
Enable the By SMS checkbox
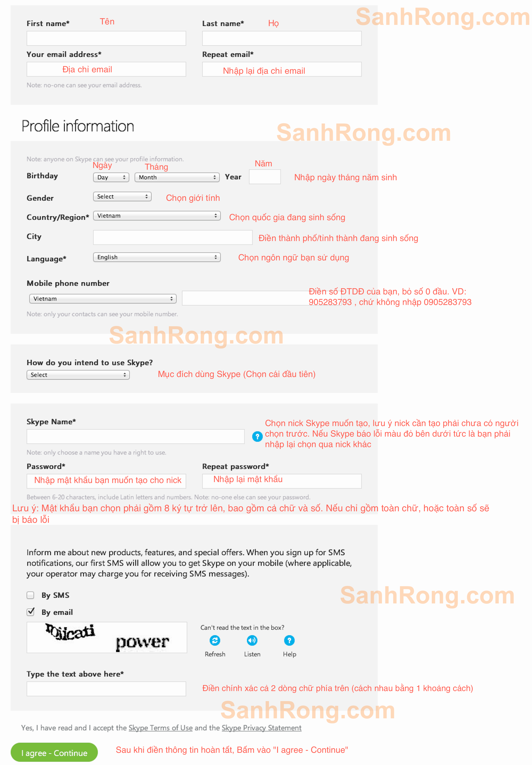coord(30,592)
